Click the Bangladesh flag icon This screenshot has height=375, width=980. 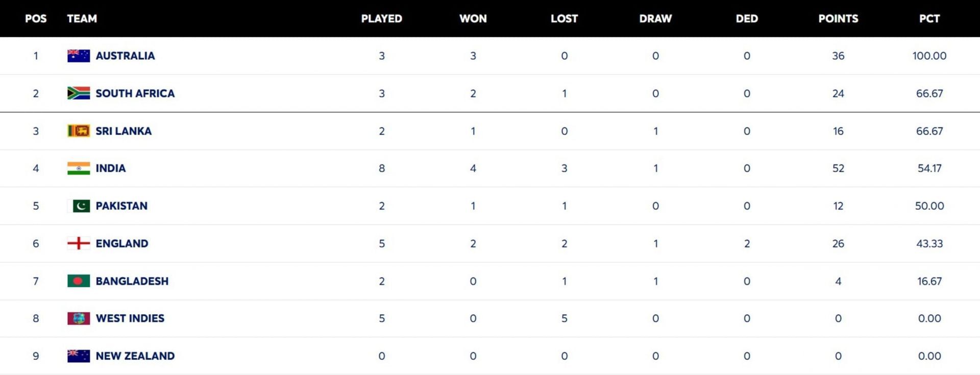coord(79,281)
